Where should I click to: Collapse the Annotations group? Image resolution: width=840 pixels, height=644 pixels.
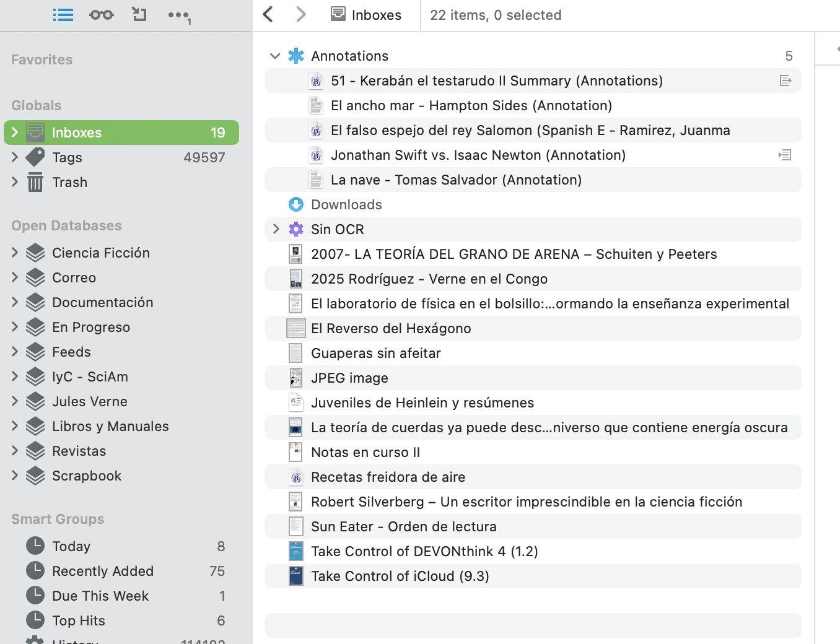275,56
